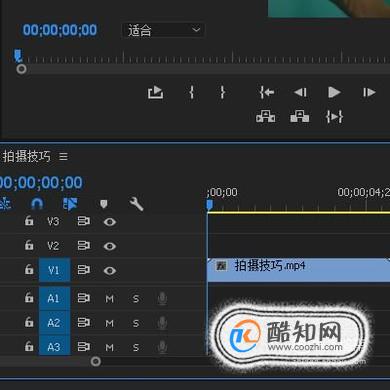
Task: Click the Lift button
Action: tap(266, 117)
